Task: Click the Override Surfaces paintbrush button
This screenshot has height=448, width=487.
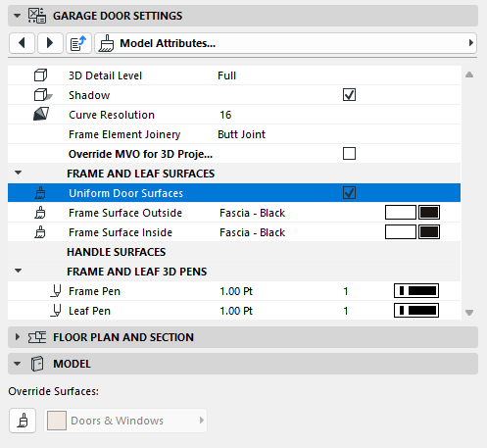Action: pos(23,421)
